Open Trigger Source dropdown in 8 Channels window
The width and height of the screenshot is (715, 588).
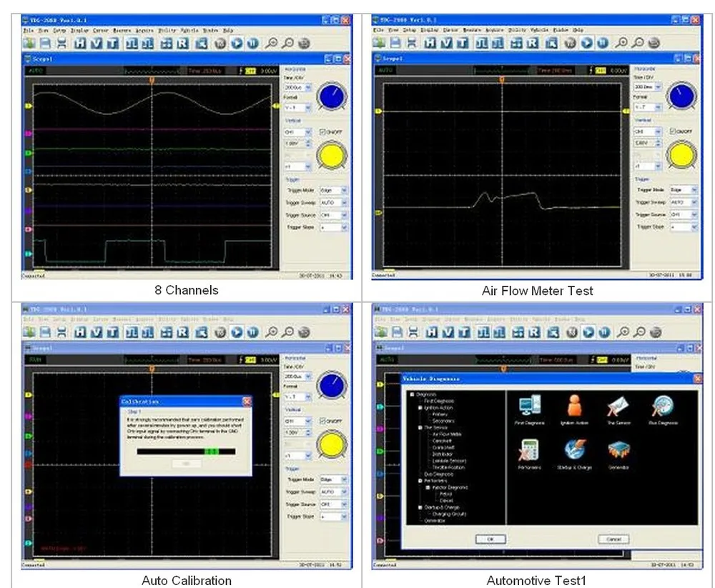click(x=334, y=214)
